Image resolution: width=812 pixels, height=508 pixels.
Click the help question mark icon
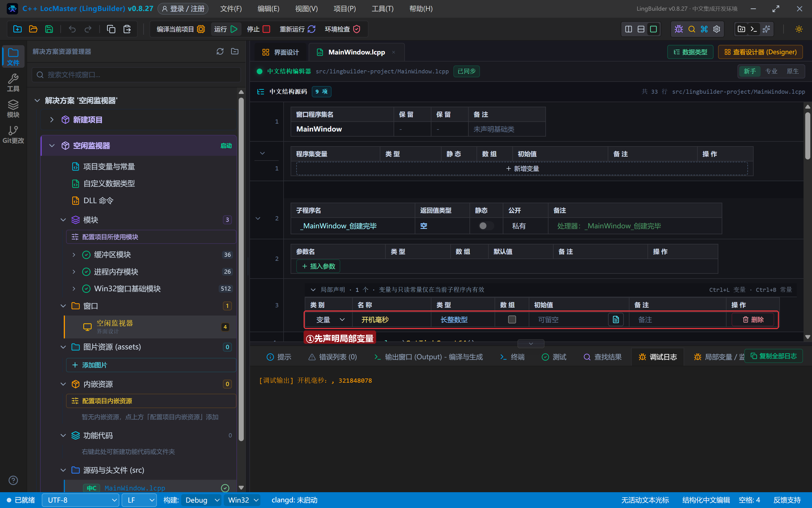(x=13, y=480)
